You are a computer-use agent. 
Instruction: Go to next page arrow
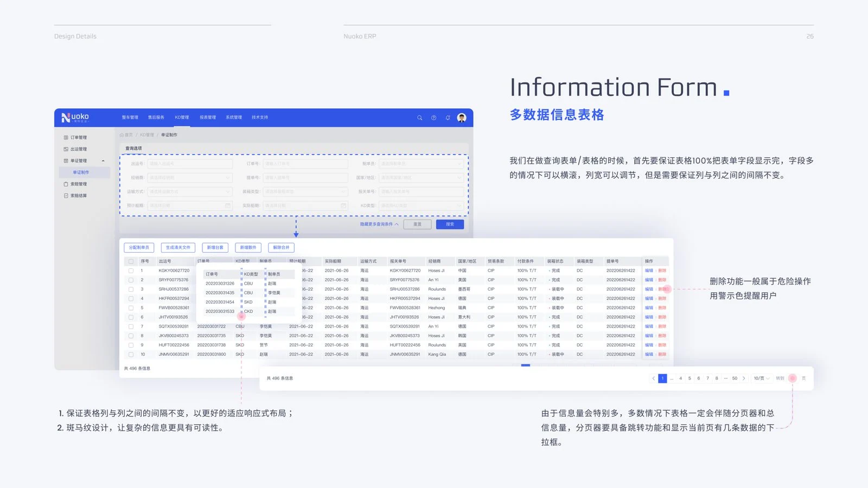tap(744, 378)
